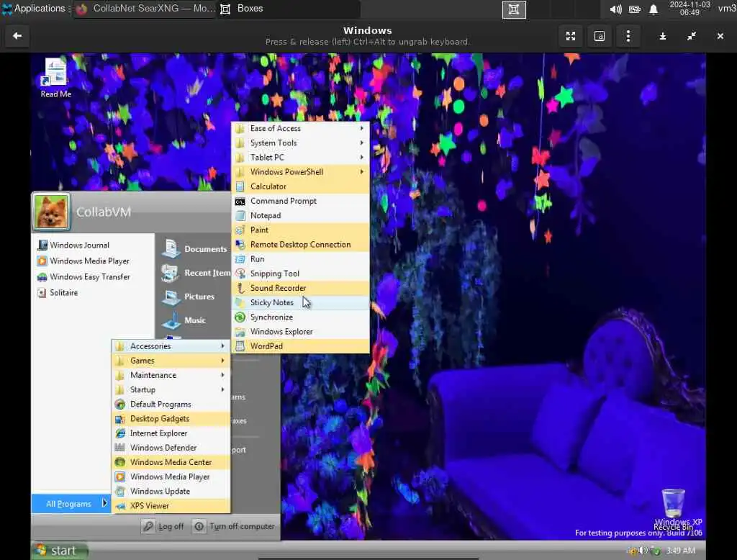This screenshot has height=560, width=737.
Task: Launch Snipping Tool
Action: pyautogui.click(x=300, y=274)
